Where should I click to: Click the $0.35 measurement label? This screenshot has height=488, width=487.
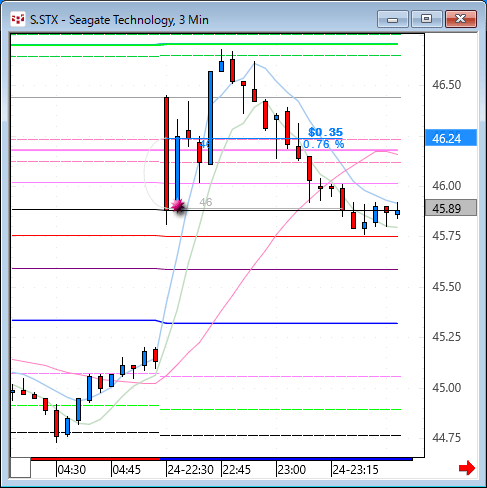pyautogui.click(x=325, y=132)
